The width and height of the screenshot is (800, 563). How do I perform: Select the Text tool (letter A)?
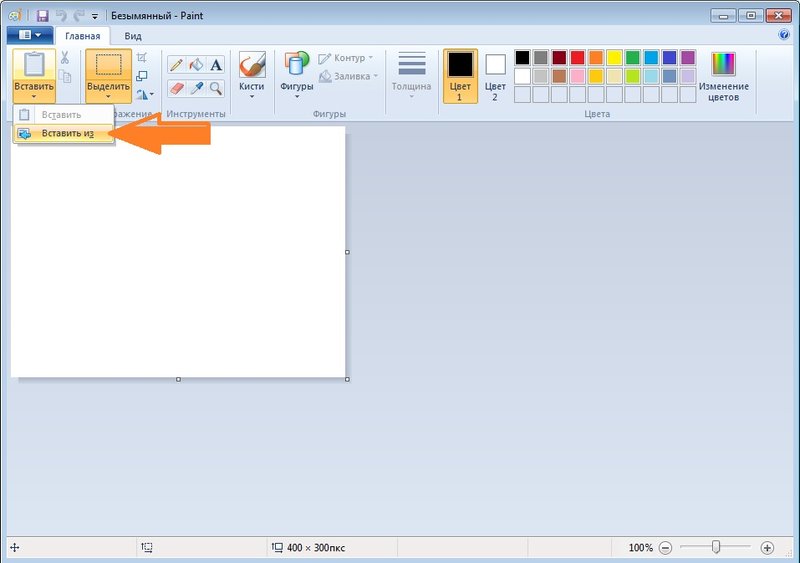point(216,65)
